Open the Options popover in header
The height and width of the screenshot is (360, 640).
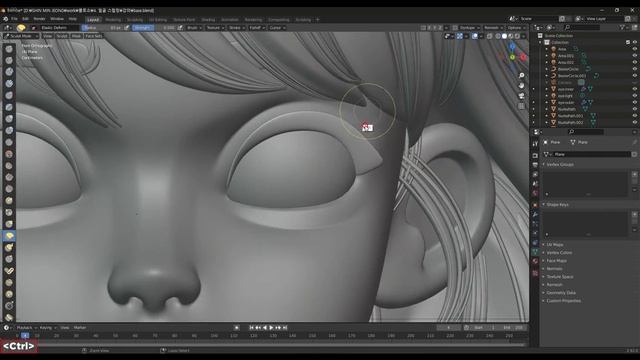[x=516, y=28]
